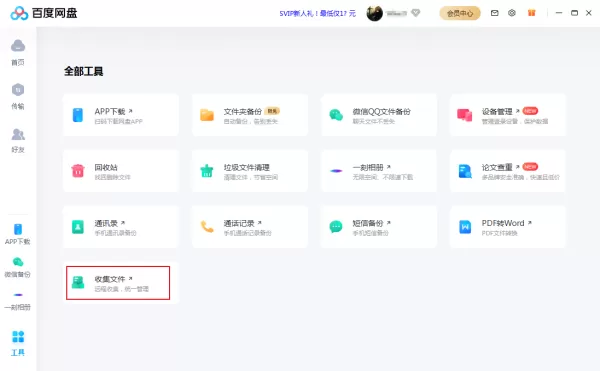The width and height of the screenshot is (600, 371).
Task: Click the contact icon on 通讯录 card
Action: click(78, 227)
